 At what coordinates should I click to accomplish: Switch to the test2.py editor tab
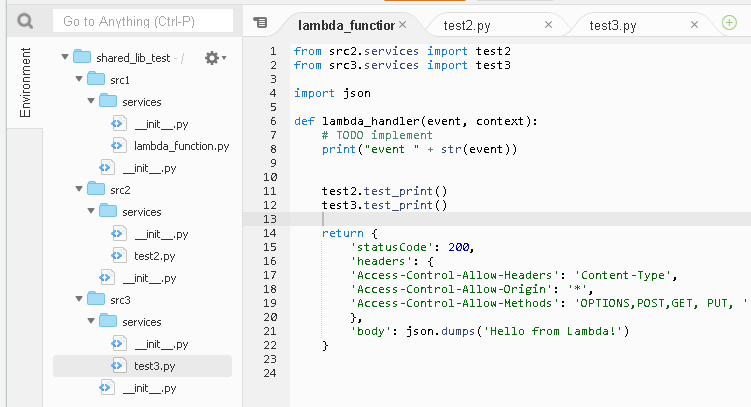[x=467, y=25]
